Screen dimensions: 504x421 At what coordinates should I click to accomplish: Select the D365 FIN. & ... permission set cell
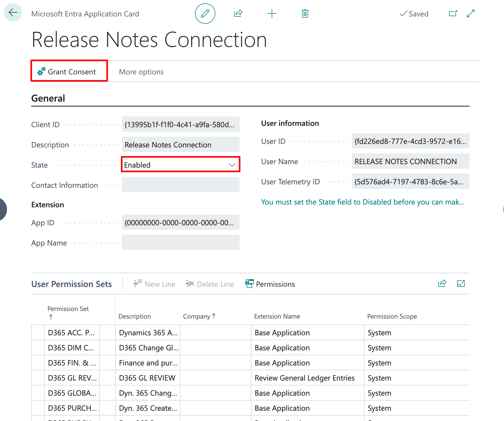pyautogui.click(x=72, y=363)
